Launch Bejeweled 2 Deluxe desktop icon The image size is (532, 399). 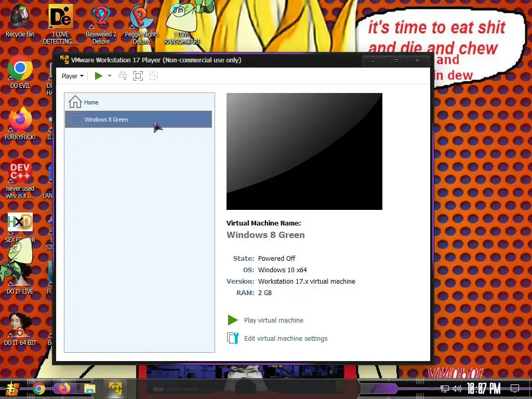tap(101, 24)
